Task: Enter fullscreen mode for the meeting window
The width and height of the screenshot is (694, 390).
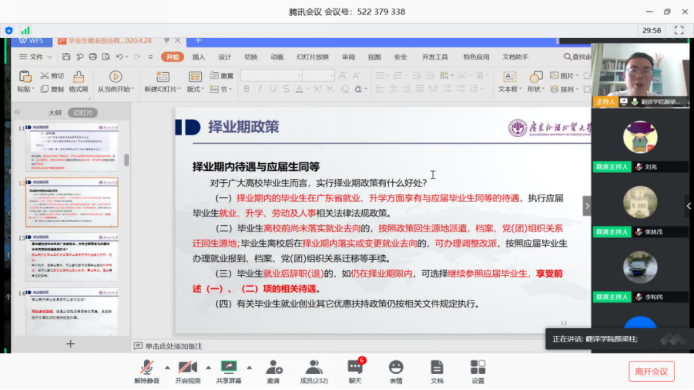Action: 679,30
